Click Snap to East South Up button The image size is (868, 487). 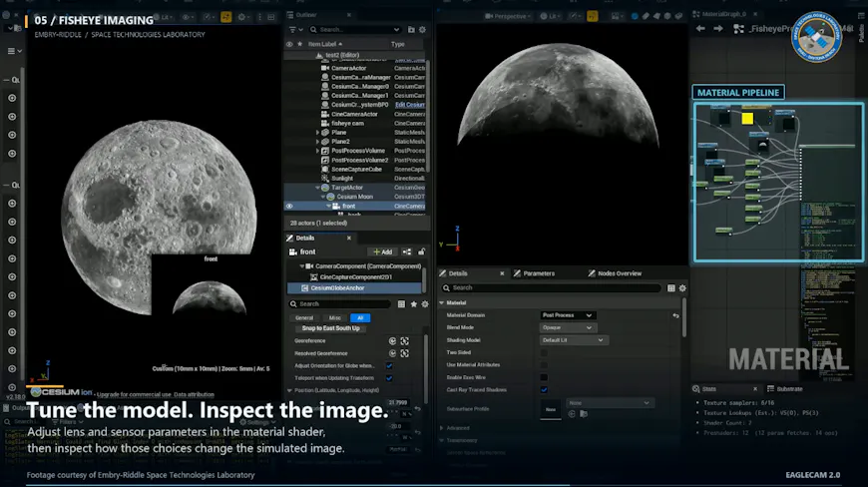pyautogui.click(x=330, y=328)
